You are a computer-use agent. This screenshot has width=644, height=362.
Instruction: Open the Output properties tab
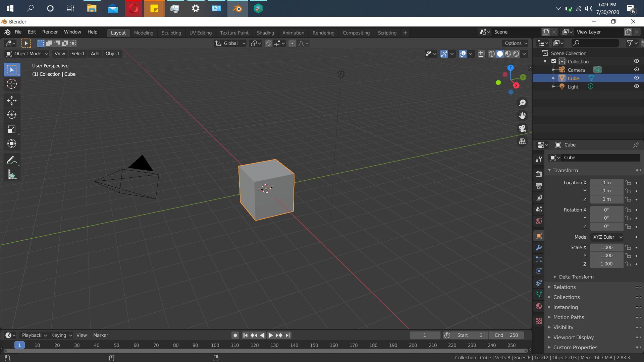[x=539, y=186]
